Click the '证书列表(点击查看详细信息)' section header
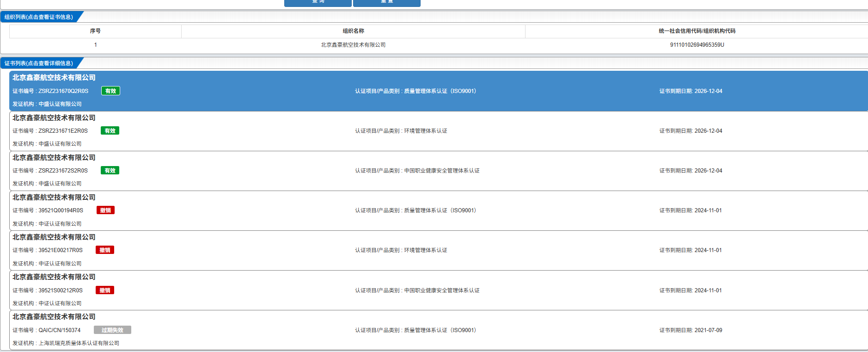The width and height of the screenshot is (868, 352). [x=39, y=63]
